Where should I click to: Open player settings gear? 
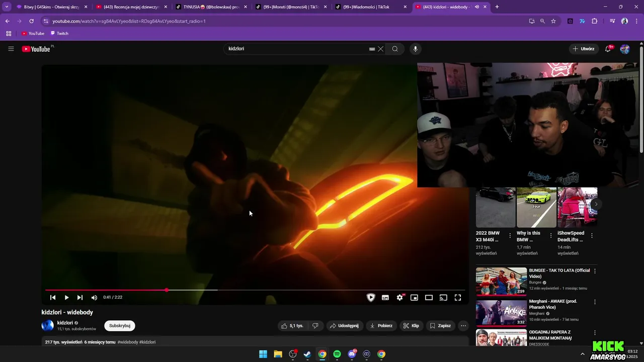point(400,298)
